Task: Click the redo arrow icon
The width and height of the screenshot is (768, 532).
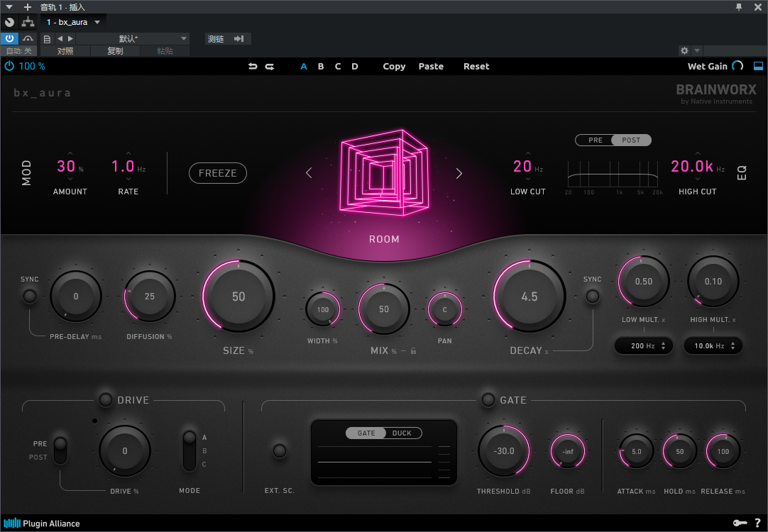Action: click(270, 67)
